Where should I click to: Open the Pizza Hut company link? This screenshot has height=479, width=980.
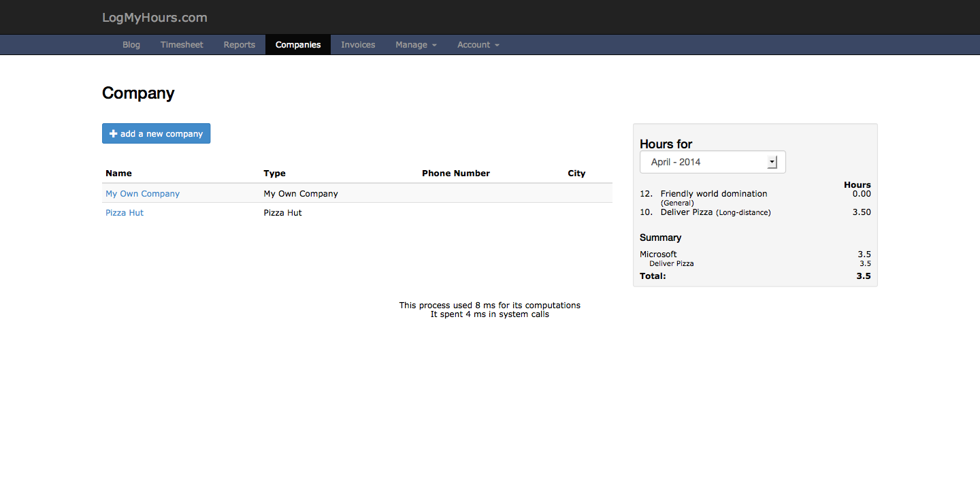coord(125,213)
